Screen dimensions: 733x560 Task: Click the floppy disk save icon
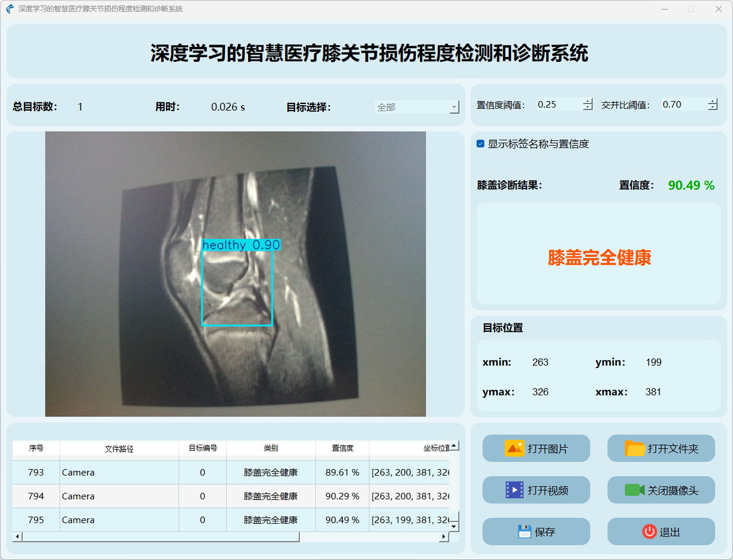click(x=524, y=531)
